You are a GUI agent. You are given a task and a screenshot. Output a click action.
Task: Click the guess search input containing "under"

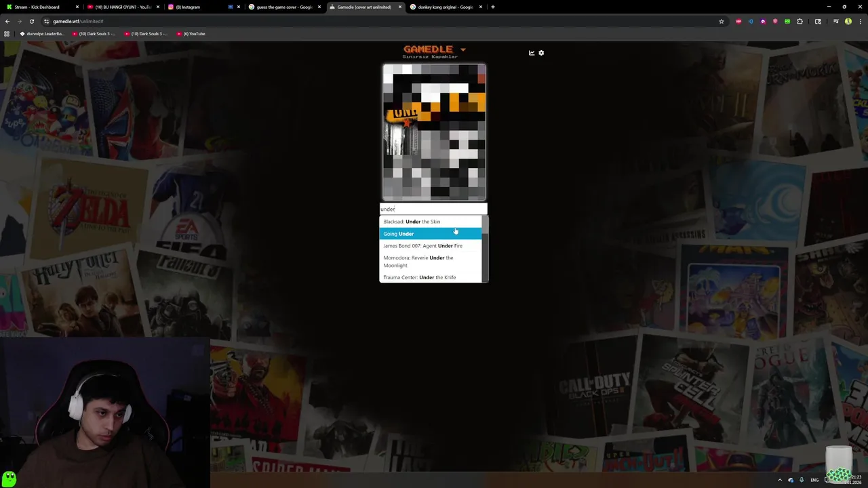coord(433,209)
